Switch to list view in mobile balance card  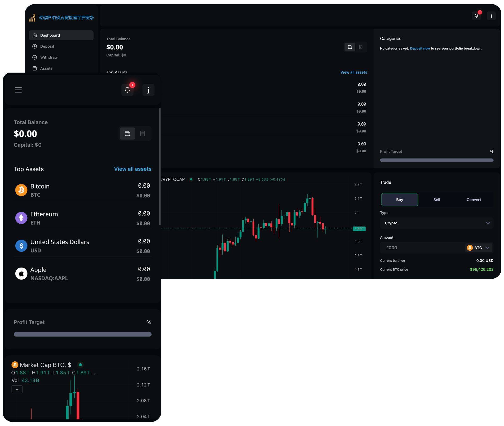[x=143, y=134]
